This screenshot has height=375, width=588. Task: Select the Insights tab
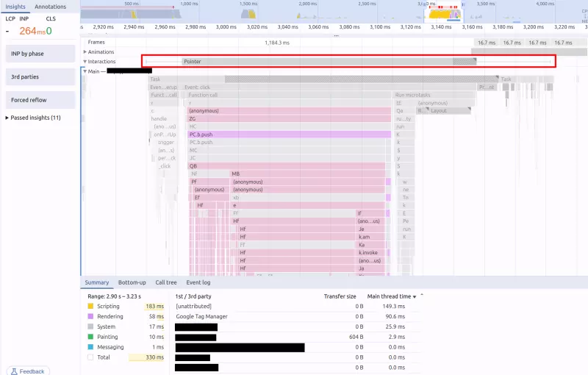[15, 7]
